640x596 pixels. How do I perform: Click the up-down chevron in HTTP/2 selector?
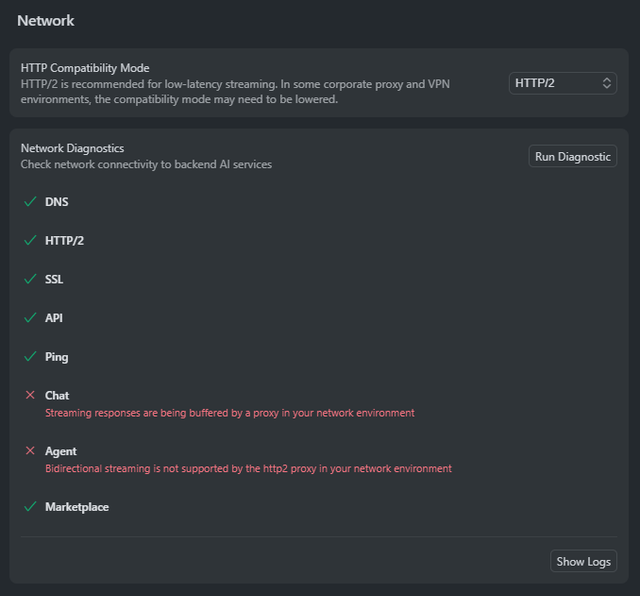[607, 83]
